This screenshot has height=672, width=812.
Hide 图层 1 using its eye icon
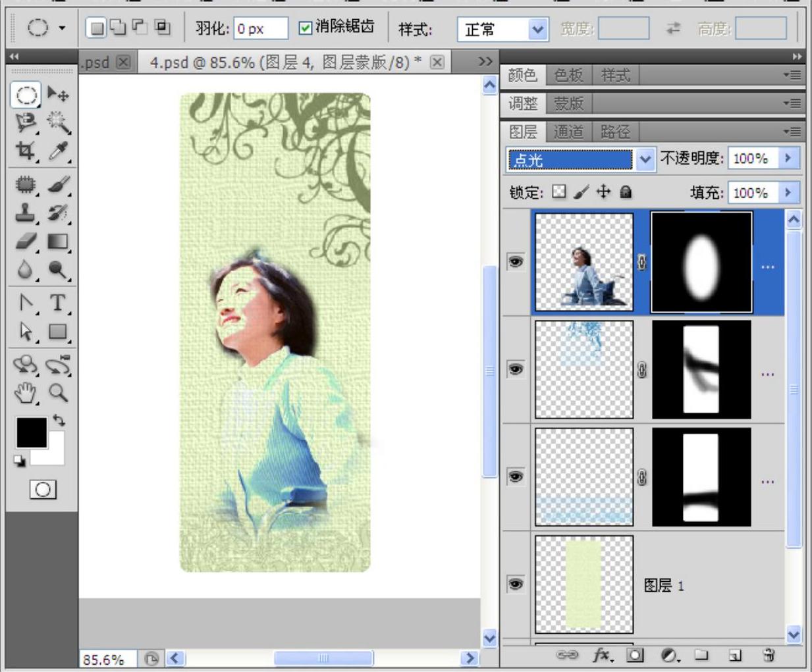[x=516, y=584]
